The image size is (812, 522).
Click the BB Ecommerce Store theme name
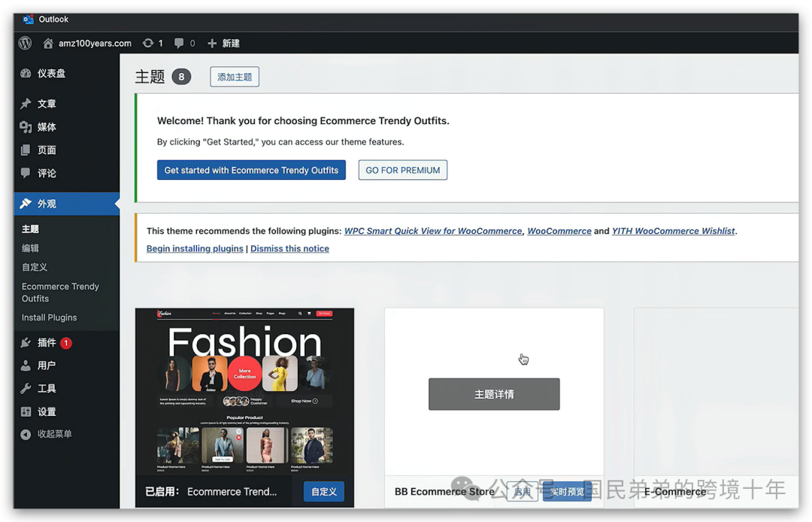(x=444, y=491)
